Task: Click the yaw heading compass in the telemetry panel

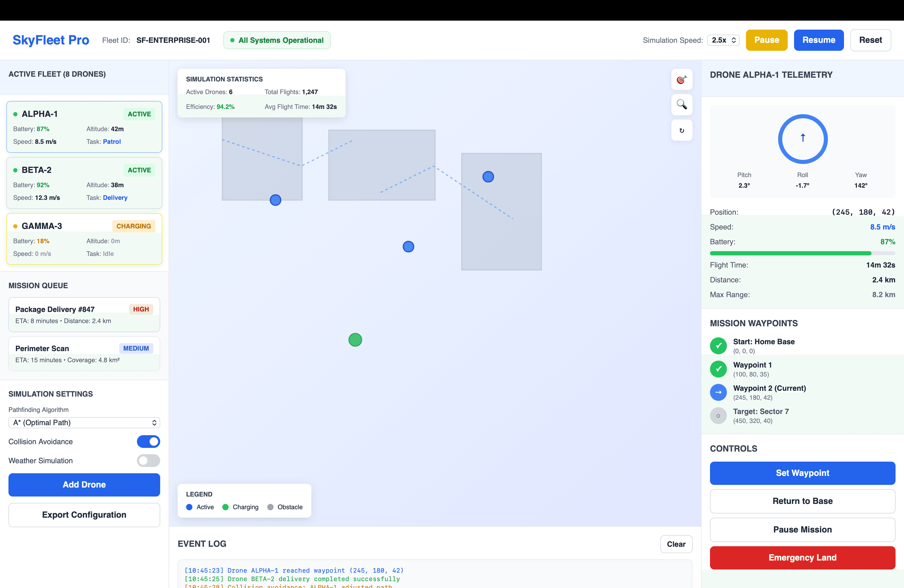Action: tap(802, 139)
